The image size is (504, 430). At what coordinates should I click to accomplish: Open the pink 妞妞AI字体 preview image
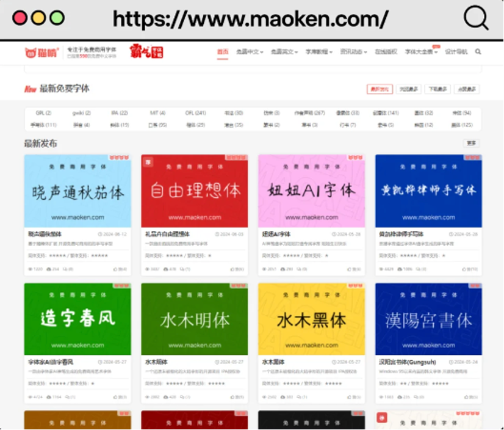(x=311, y=191)
